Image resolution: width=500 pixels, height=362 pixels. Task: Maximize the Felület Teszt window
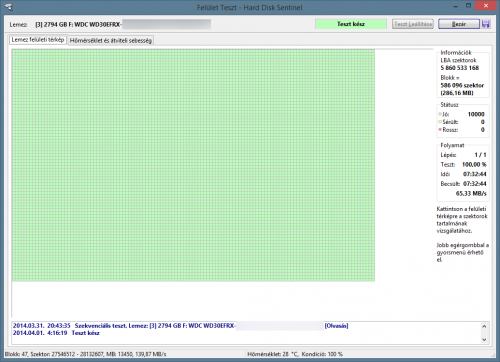[468, 6]
